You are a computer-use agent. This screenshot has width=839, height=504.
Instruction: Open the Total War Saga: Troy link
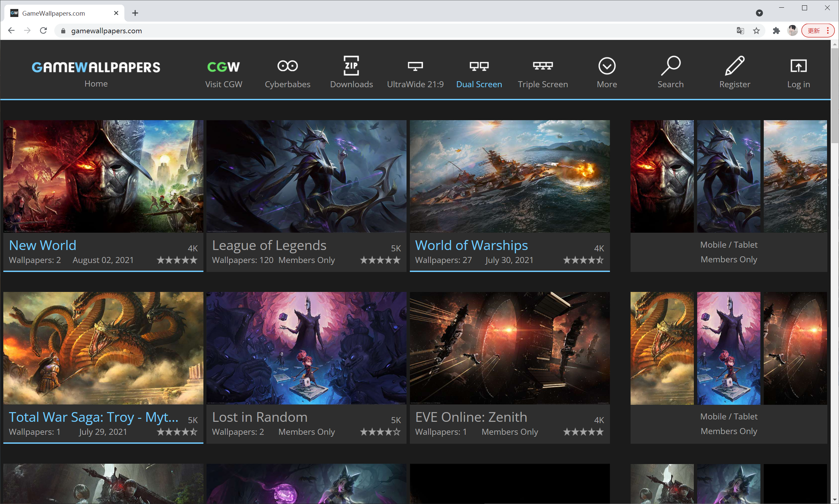click(94, 417)
